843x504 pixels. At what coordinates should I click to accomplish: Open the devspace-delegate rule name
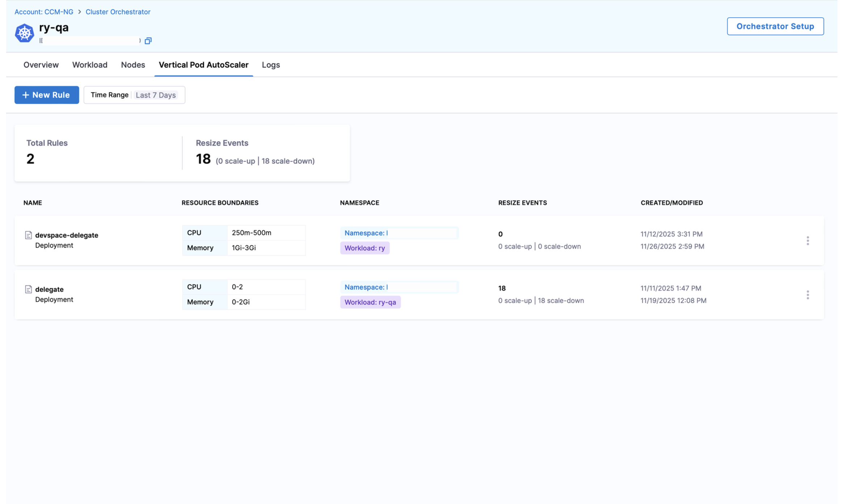click(67, 235)
